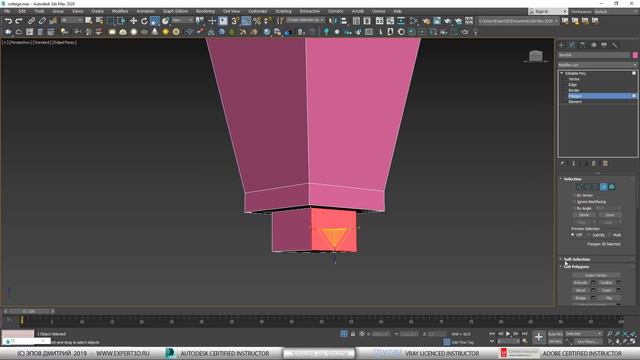Open the Create Selection Set dropdown
Image resolution: width=640 pixels, height=360 pixels.
point(305,20)
